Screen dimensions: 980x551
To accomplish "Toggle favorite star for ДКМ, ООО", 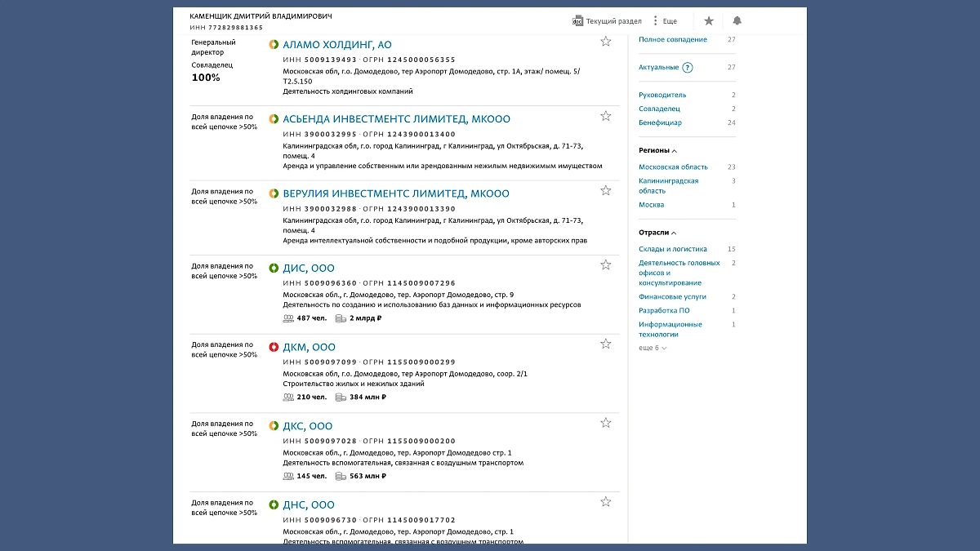I will (606, 344).
